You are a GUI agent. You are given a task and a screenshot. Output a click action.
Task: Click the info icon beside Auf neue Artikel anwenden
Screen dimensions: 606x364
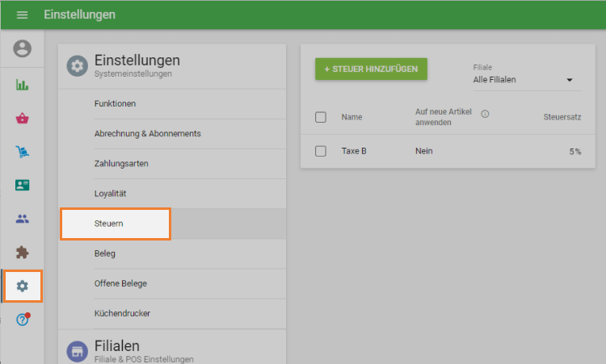point(485,114)
